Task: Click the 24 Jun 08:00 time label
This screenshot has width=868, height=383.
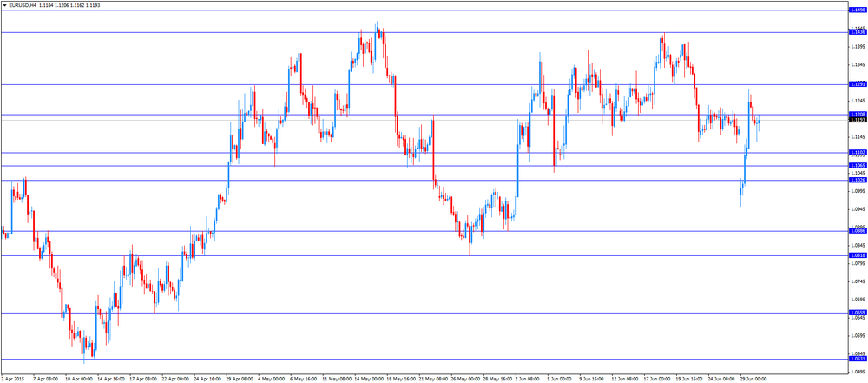Action: point(721,380)
